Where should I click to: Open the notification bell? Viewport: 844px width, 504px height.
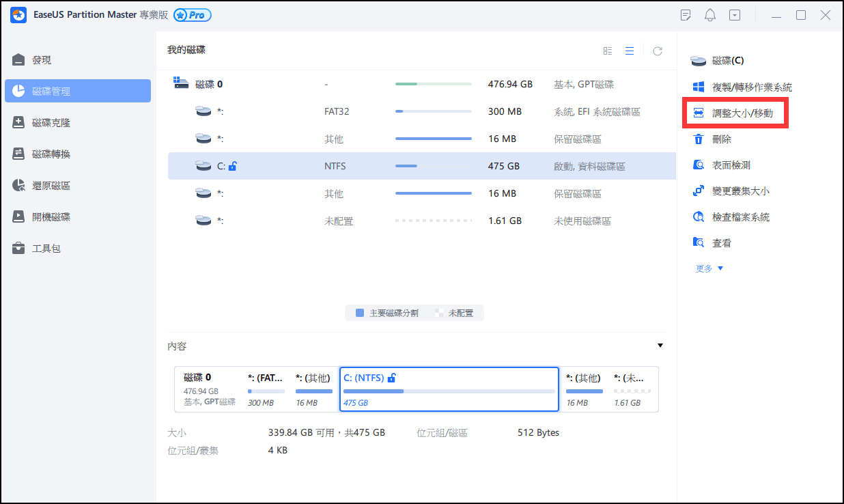pos(709,14)
